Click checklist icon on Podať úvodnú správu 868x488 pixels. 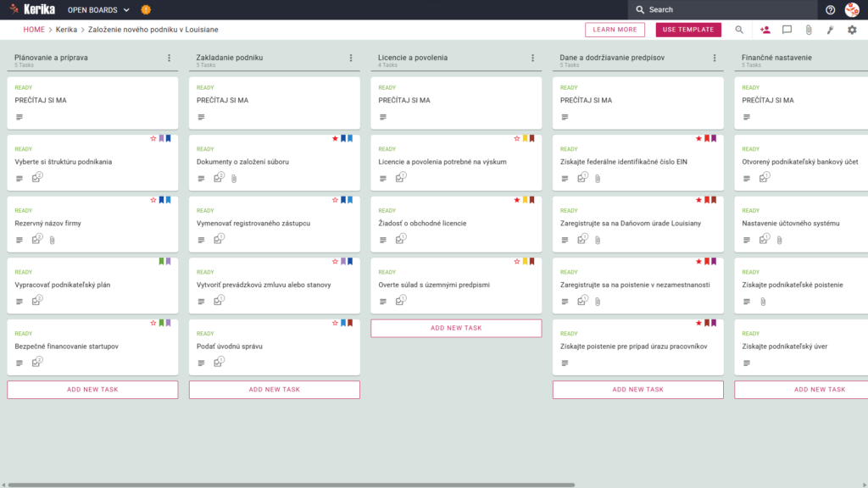tap(219, 363)
